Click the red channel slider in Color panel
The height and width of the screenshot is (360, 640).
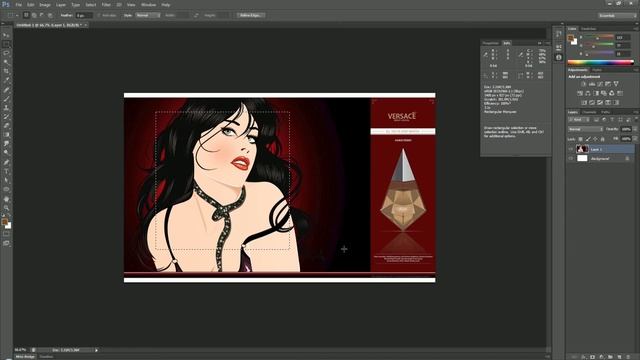coord(598,38)
